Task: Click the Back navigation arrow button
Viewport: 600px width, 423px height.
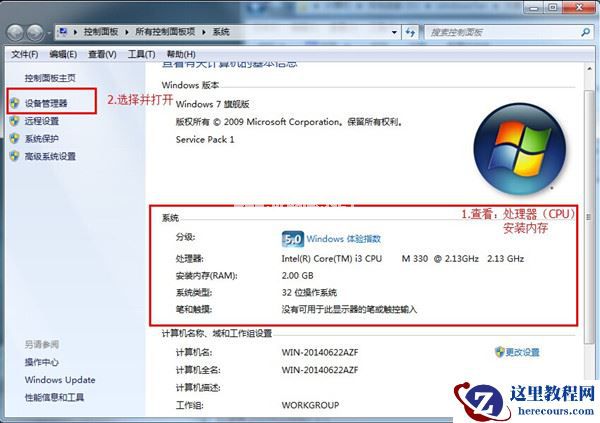Action: (15, 33)
